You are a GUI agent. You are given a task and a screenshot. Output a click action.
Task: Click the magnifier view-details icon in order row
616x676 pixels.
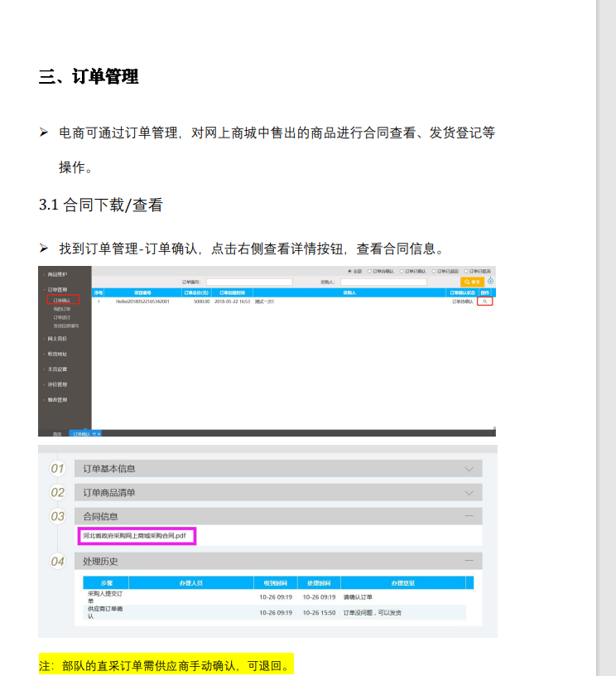485,302
